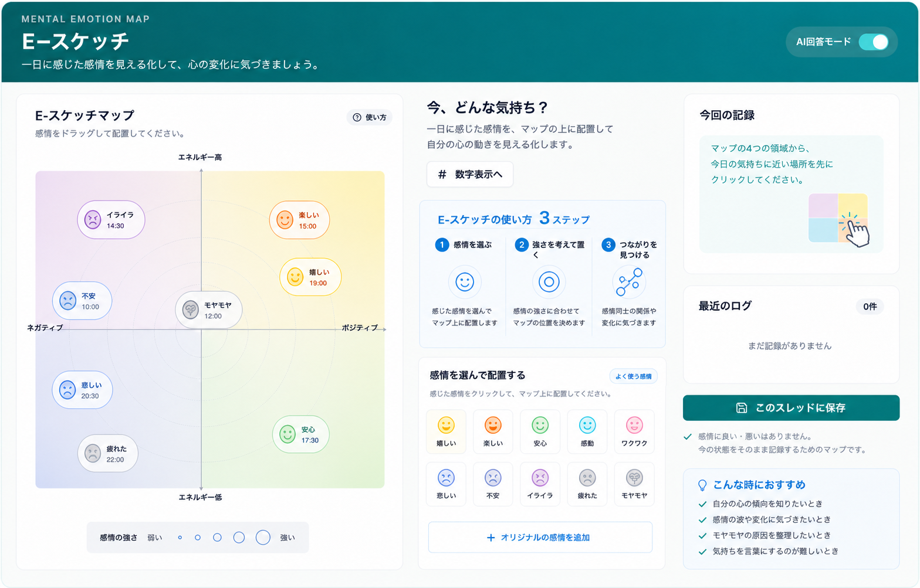Choose the strongest emotion strength circle
This screenshot has height=588, width=920.
point(263,538)
